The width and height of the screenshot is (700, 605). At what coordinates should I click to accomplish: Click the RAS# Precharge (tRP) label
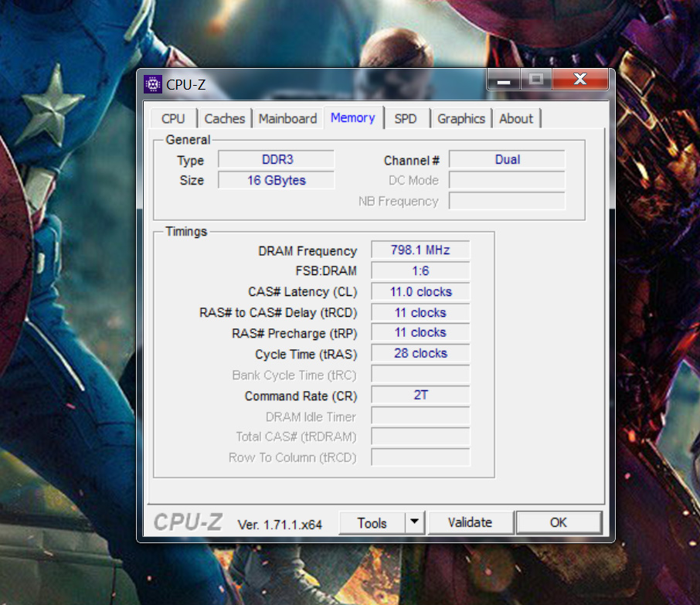pos(294,334)
